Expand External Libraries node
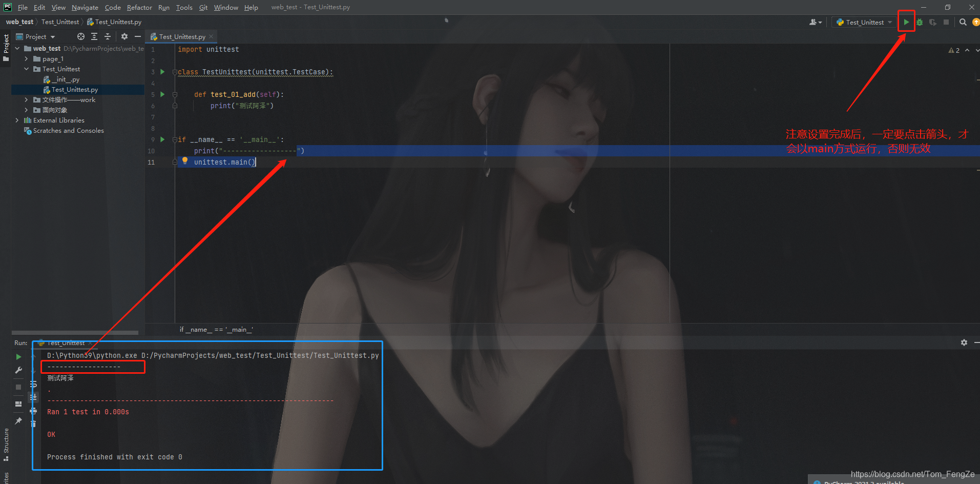The height and width of the screenshot is (484, 980). tap(17, 120)
